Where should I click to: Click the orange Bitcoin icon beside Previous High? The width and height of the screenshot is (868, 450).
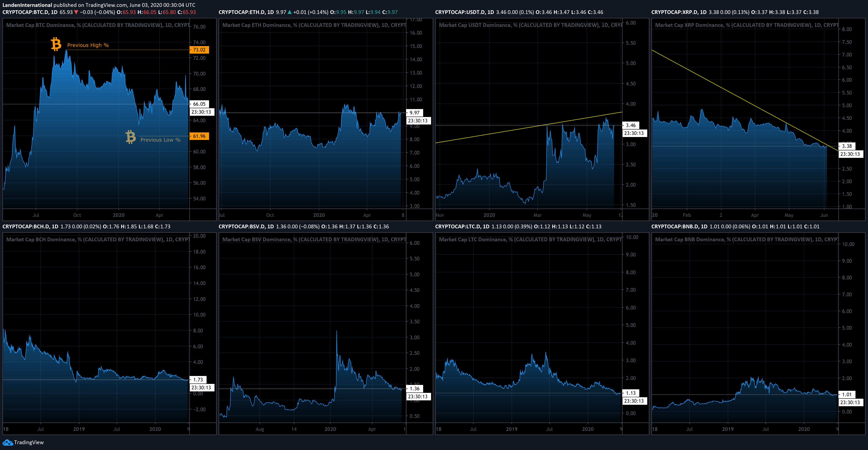(56, 44)
